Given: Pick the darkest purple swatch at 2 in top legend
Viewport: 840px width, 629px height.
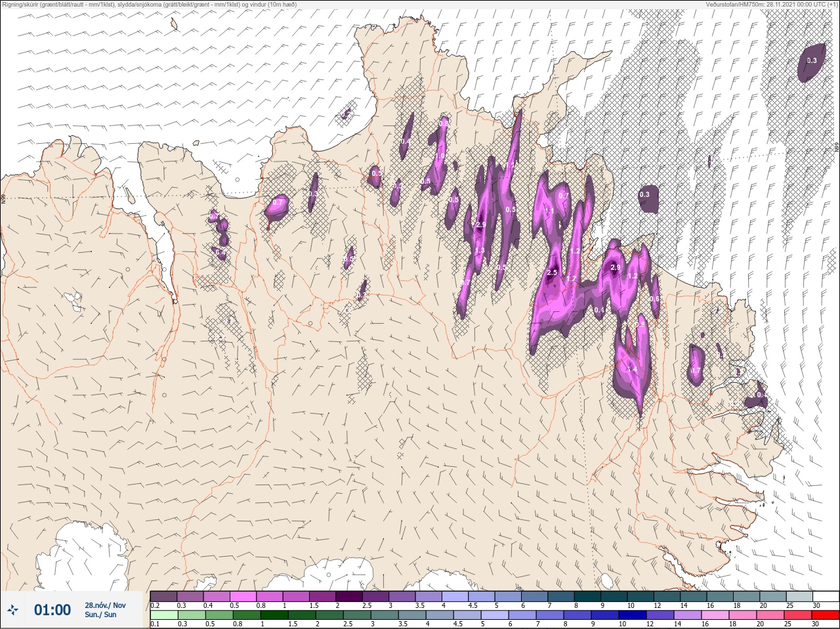Looking at the screenshot, I should tap(350, 596).
